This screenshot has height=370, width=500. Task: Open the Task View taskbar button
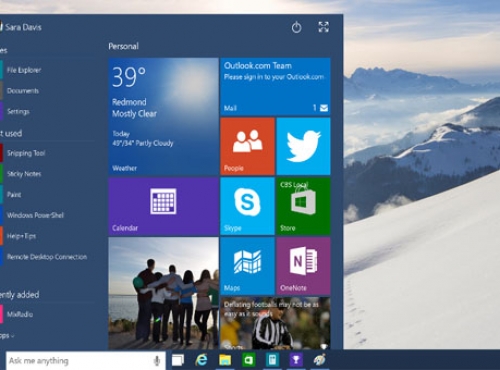coord(178,360)
